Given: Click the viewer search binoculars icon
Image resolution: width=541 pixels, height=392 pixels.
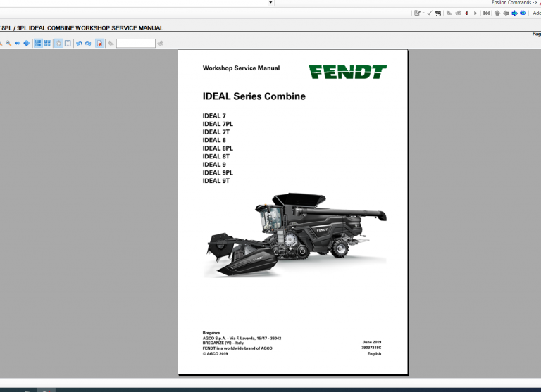Looking at the screenshot, I should point(111,43).
